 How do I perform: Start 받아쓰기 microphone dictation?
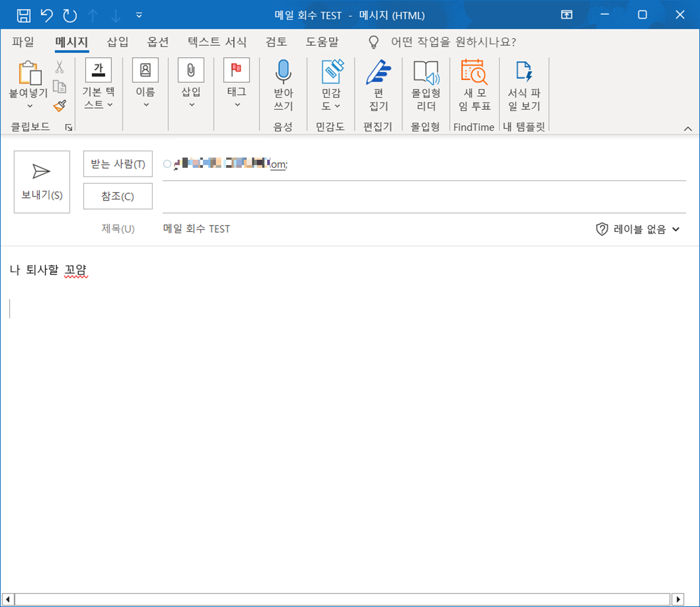pyautogui.click(x=283, y=85)
